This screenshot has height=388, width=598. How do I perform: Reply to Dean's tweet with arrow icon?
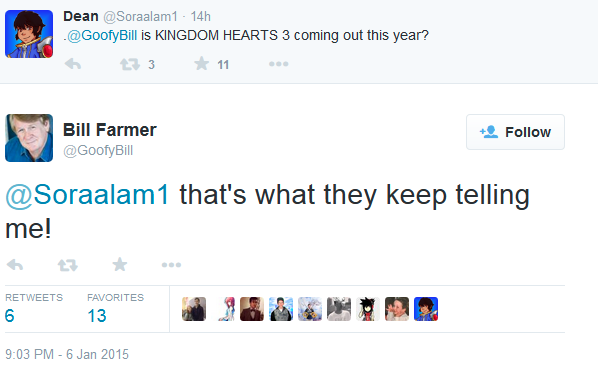pyautogui.click(x=73, y=64)
